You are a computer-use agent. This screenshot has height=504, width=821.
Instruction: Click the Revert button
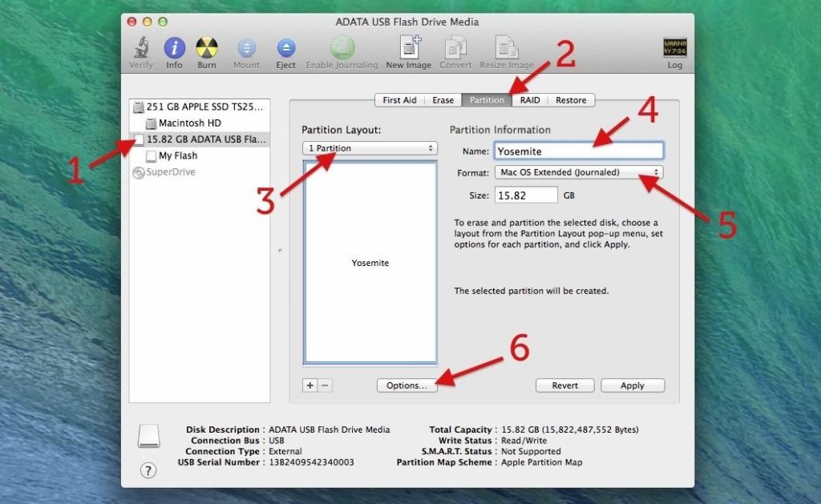click(x=564, y=385)
